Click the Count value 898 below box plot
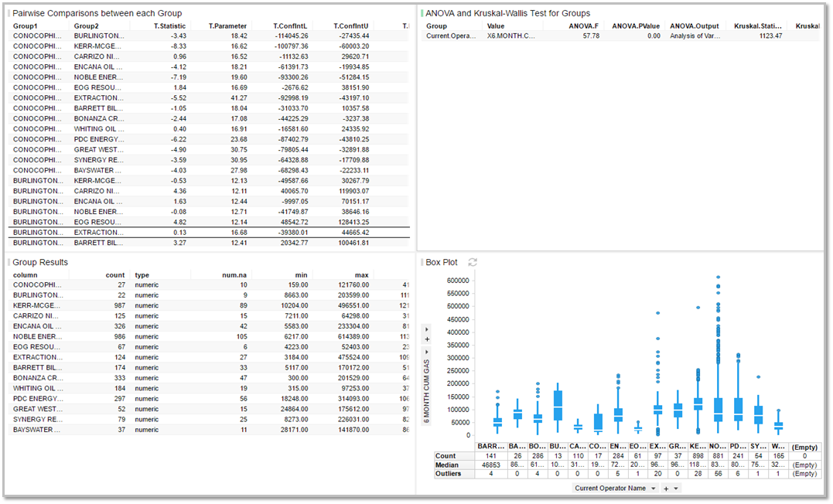 [x=698, y=456]
